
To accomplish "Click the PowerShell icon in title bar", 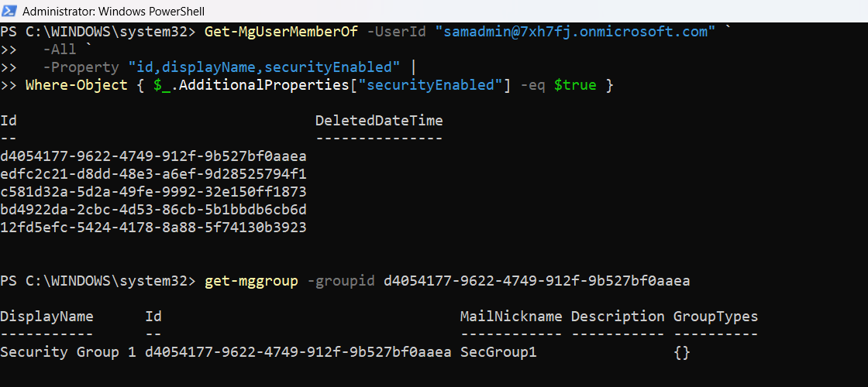I will pos(11,12).
